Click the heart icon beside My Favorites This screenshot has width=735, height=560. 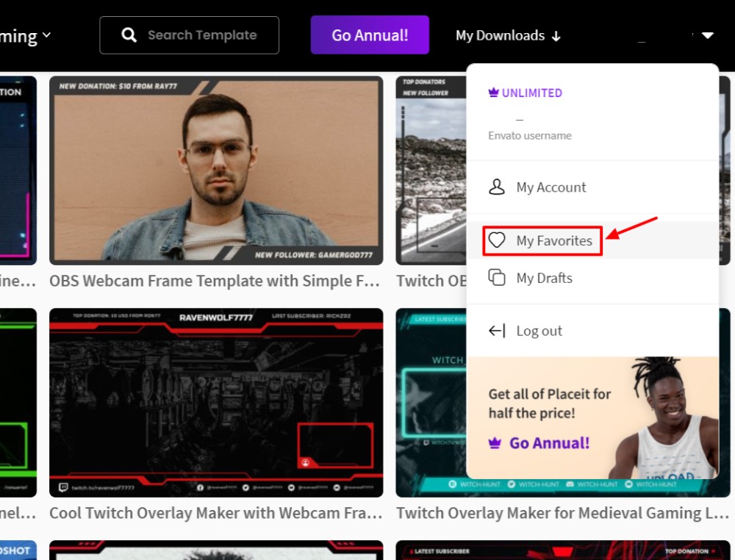498,240
